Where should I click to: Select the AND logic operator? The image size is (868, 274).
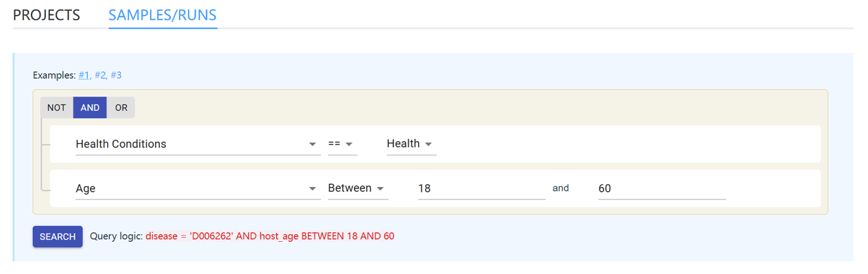[x=90, y=108]
